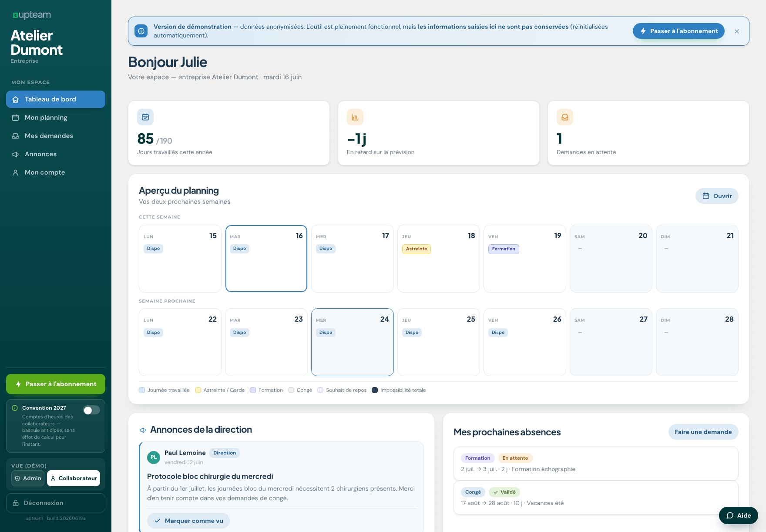Dismiss the demo version banner
Image resolution: width=766 pixels, height=532 pixels.
pos(737,31)
